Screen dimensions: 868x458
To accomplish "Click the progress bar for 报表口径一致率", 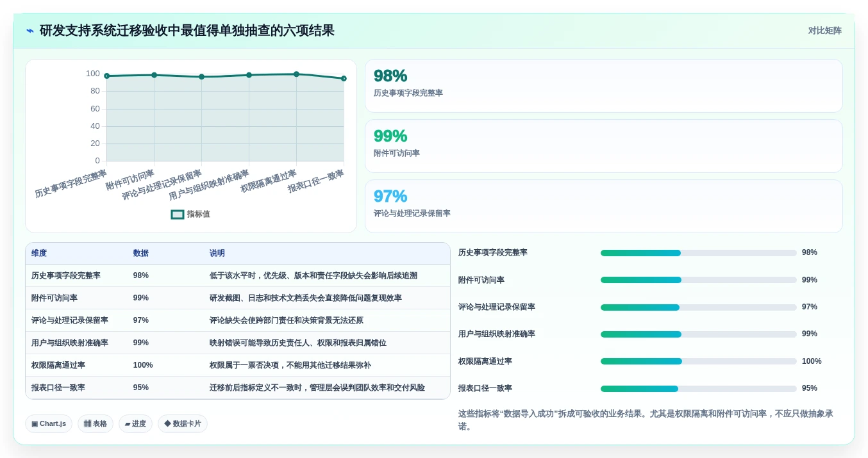I will tap(699, 389).
